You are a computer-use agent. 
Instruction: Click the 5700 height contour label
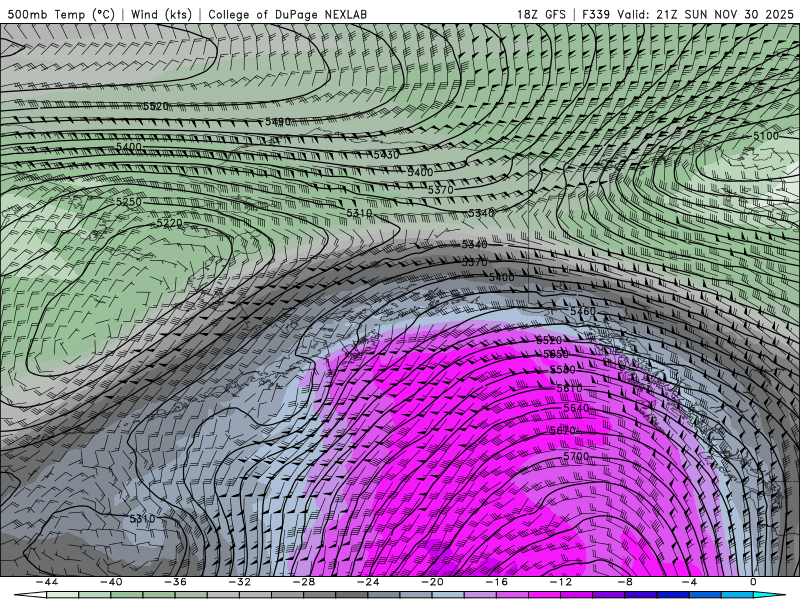pyautogui.click(x=576, y=456)
